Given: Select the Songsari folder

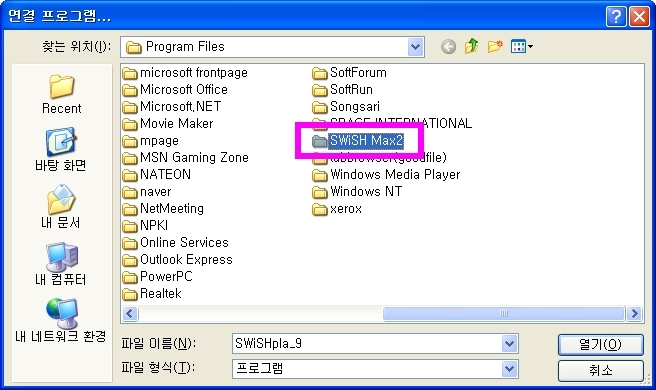Looking at the screenshot, I should [346, 107].
